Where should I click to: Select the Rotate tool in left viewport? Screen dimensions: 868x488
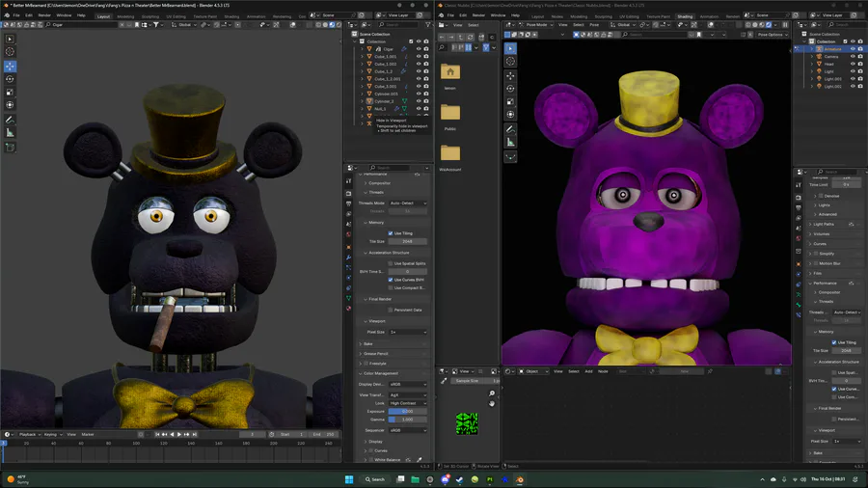tap(10, 79)
